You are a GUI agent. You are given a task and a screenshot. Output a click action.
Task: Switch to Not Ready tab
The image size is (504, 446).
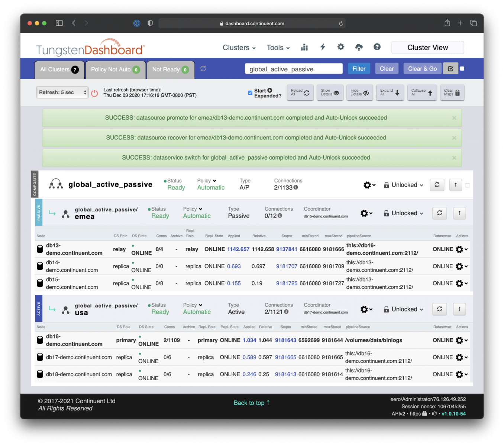click(171, 70)
